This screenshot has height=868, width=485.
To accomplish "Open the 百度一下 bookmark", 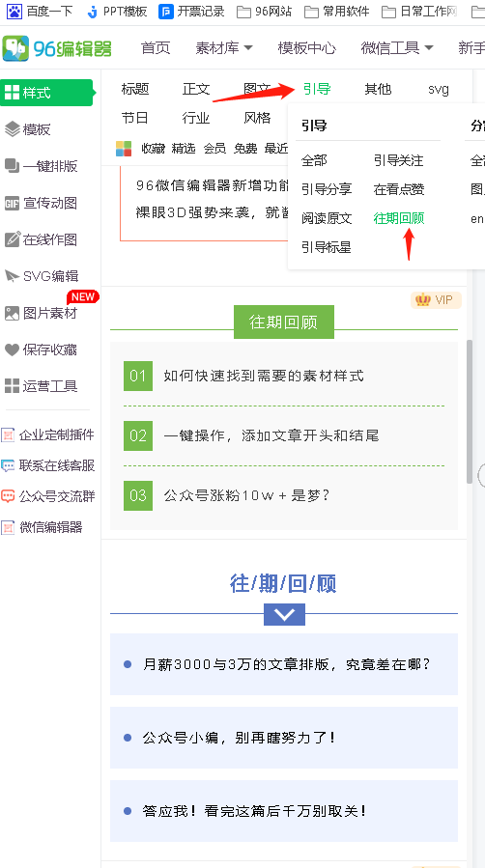I will click(x=40, y=11).
